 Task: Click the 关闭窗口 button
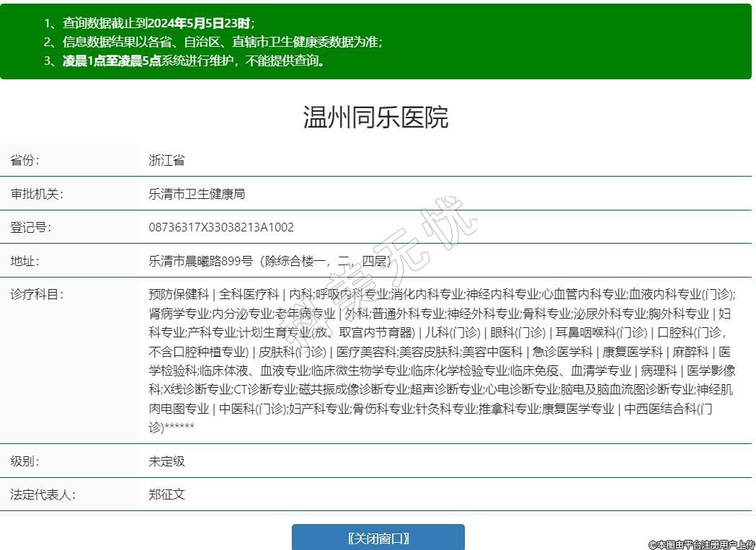(378, 538)
